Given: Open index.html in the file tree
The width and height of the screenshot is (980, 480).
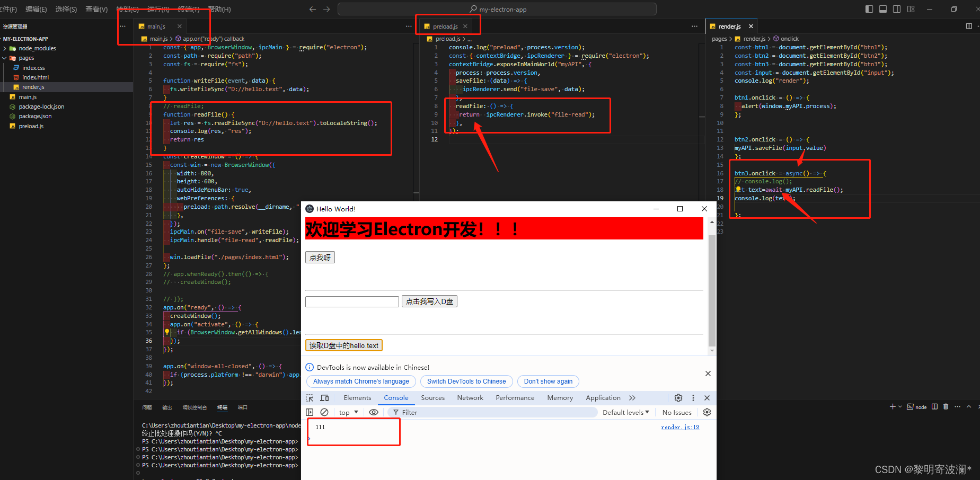Looking at the screenshot, I should tap(36, 77).
